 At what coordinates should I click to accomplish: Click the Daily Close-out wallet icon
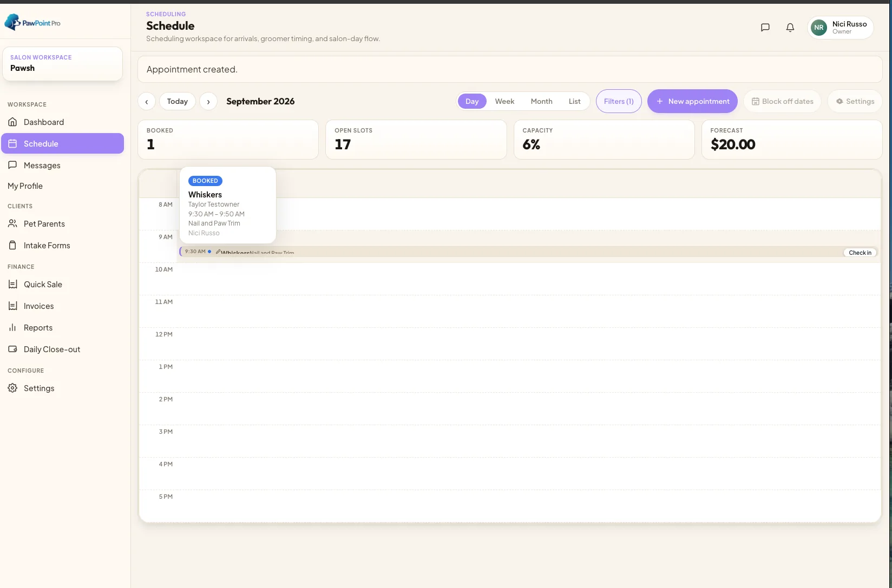point(12,349)
